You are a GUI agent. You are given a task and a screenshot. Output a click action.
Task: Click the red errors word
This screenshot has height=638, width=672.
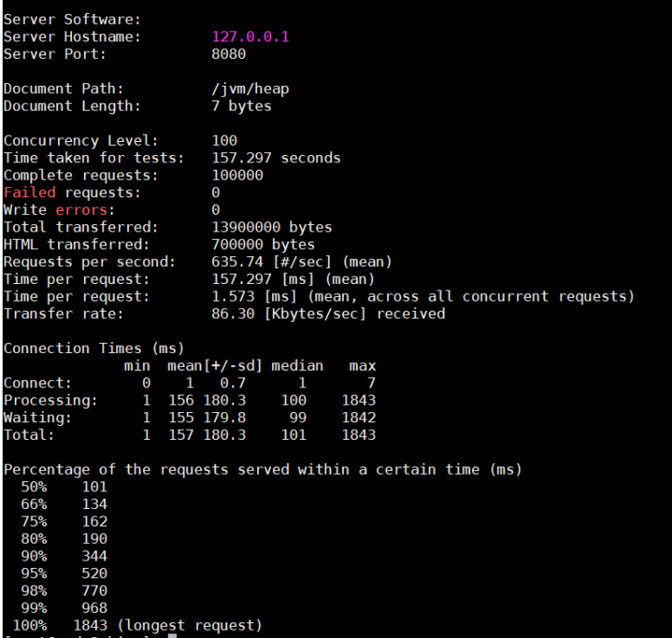click(81, 209)
